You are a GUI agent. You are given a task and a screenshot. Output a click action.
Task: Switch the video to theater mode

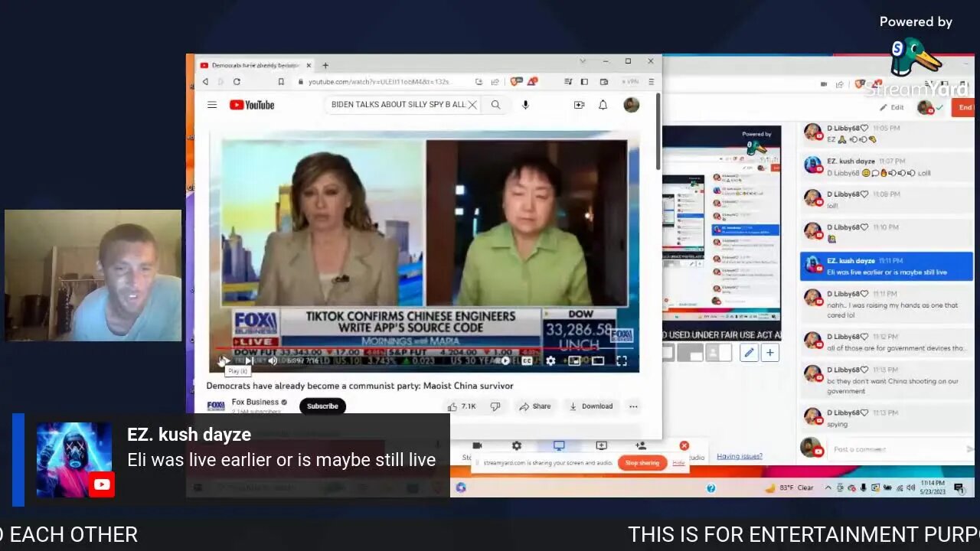click(598, 361)
